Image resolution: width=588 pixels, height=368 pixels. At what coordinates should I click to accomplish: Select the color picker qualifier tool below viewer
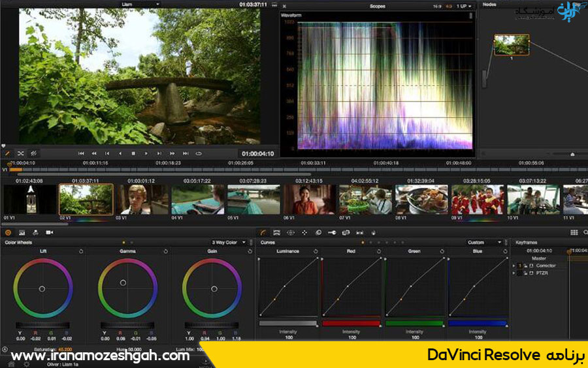click(7, 153)
